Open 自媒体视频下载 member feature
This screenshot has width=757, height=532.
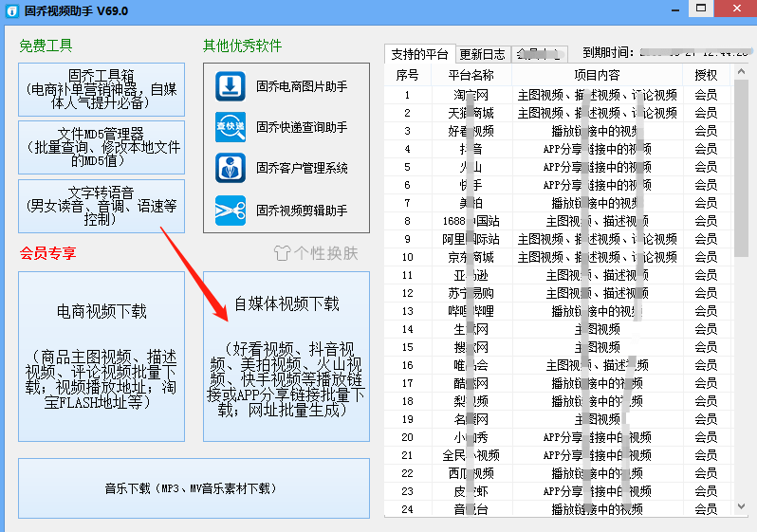[286, 356]
